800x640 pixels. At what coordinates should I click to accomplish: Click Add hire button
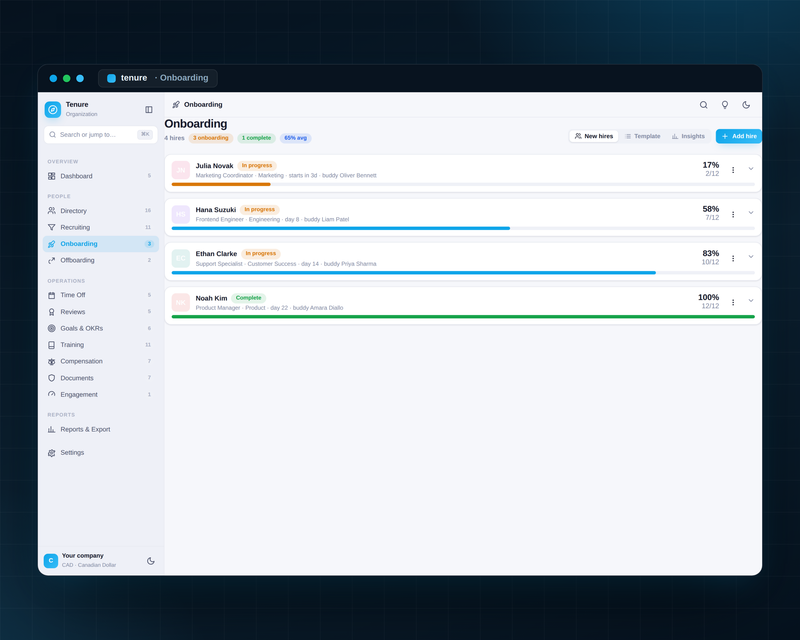coord(739,136)
